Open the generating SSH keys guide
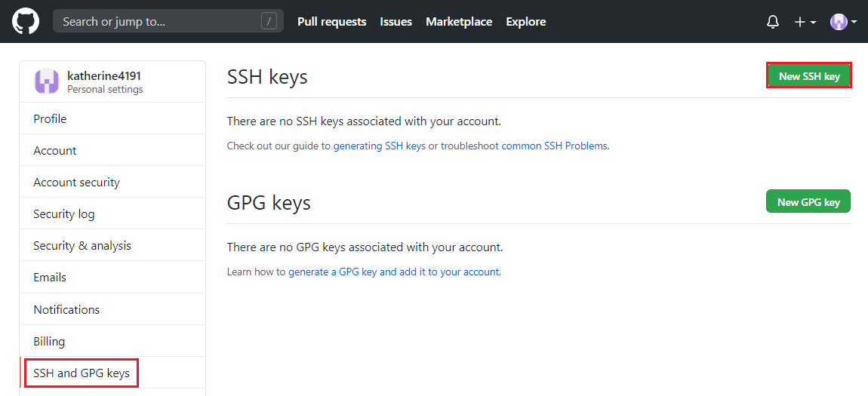Image resolution: width=868 pixels, height=396 pixels. coord(379,146)
